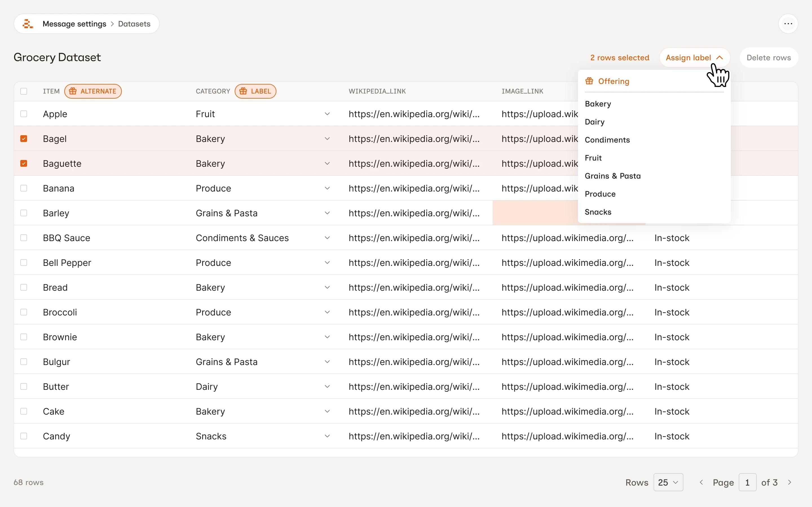Viewport: 812px width, 507px height.
Task: Click the Delete rows button
Action: tap(768, 58)
